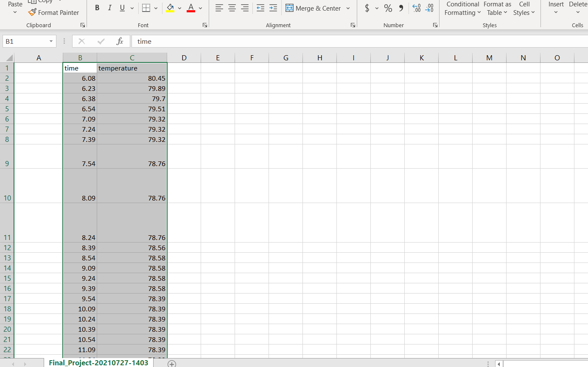The image size is (588, 367).
Task: Increase indent
Action: pyautogui.click(x=273, y=8)
